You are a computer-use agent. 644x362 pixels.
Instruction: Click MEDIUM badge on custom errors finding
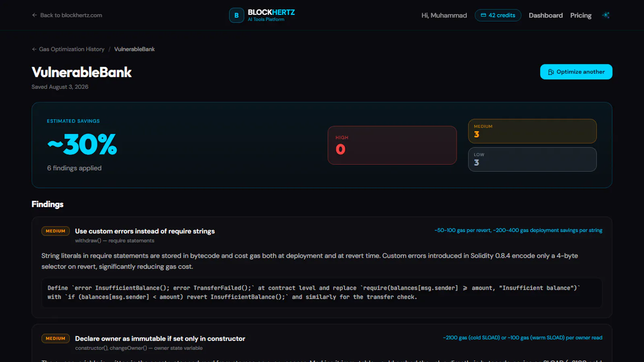click(56, 231)
